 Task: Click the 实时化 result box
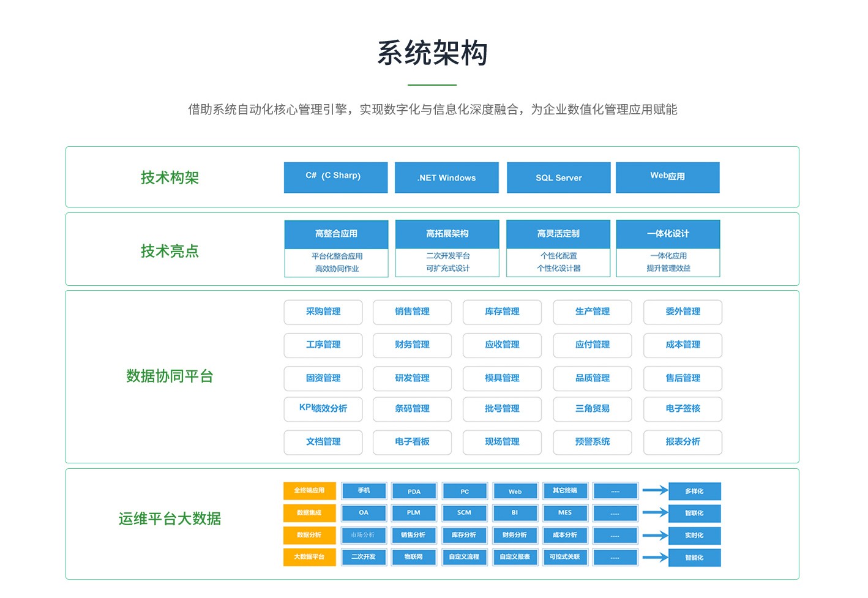(x=694, y=536)
